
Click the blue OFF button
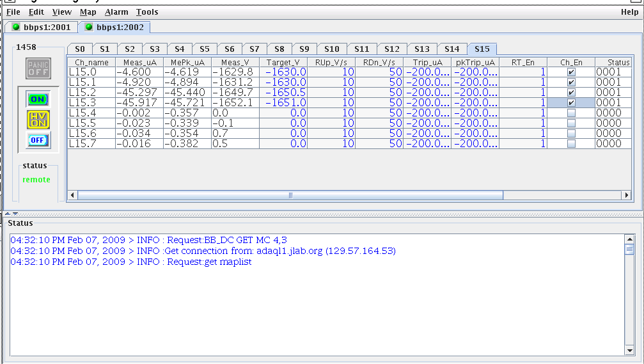point(38,140)
